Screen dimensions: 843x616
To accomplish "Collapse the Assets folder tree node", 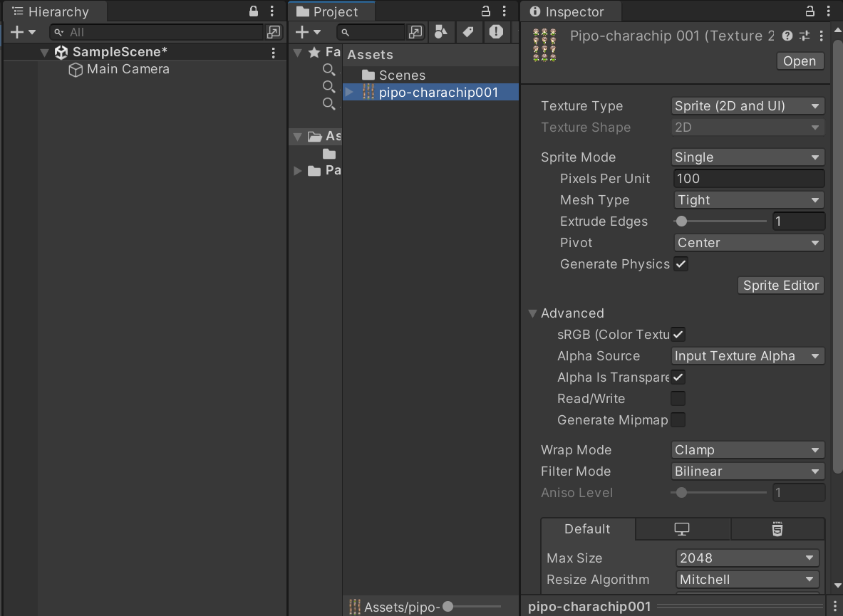I will click(297, 137).
